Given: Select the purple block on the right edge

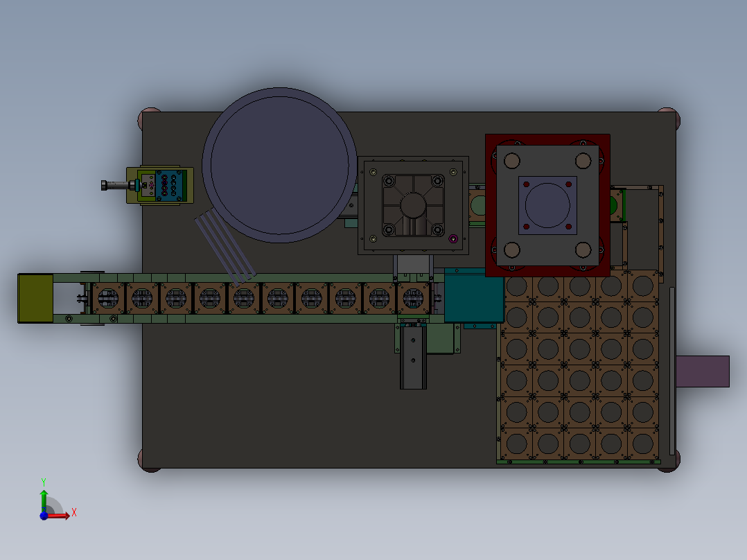Looking at the screenshot, I should tap(703, 371).
